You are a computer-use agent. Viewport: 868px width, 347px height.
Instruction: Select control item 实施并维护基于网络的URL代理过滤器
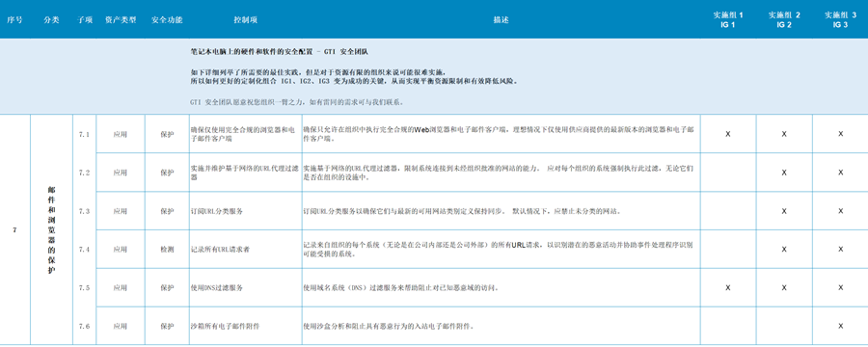point(245,173)
